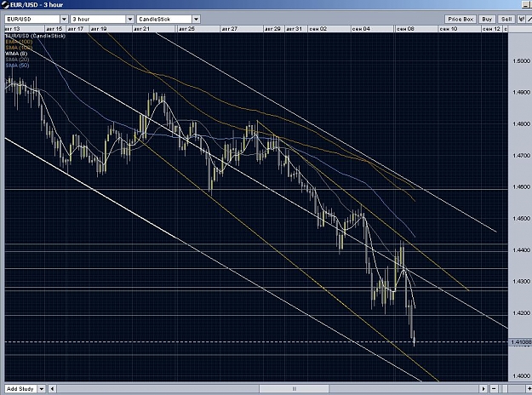This screenshot has height=395, width=532.
Task: Open the EUR/USD symbol dropdown arrow
Action: (x=64, y=19)
